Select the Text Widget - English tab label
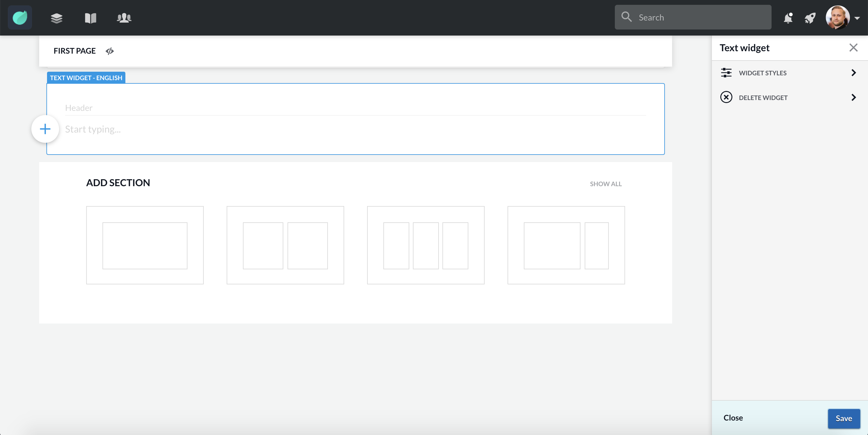 (86, 78)
